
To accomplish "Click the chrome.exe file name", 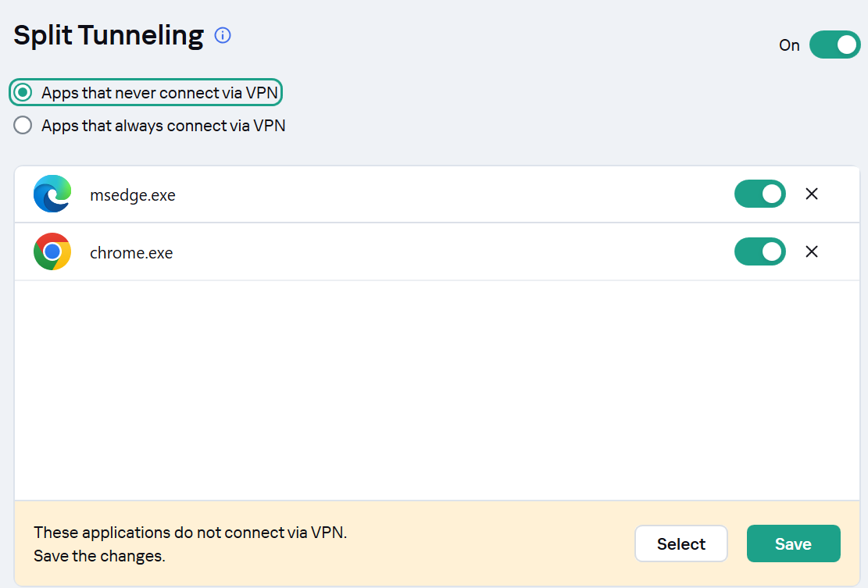I will 131,253.
